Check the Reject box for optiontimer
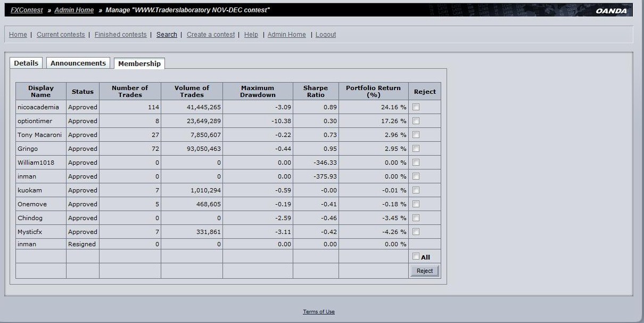Screen dimensions: 644x323 point(416,120)
